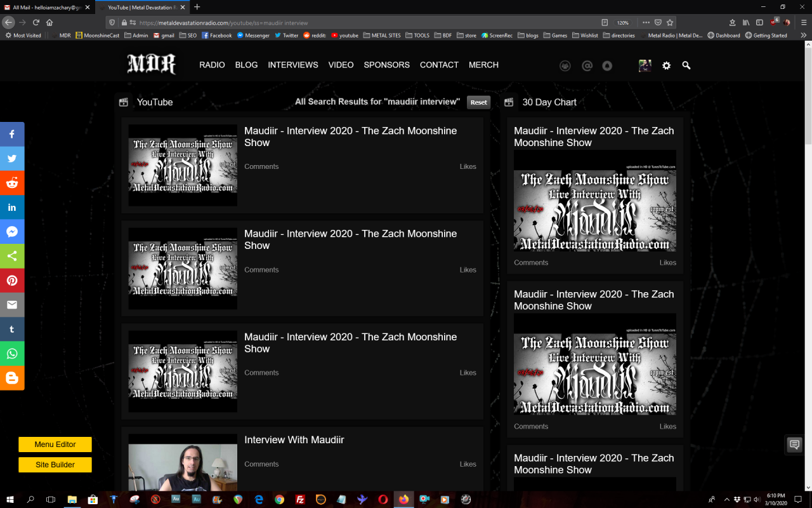Open the METAL SITES bookmarks folder
The image size is (812, 508).
[x=383, y=36]
